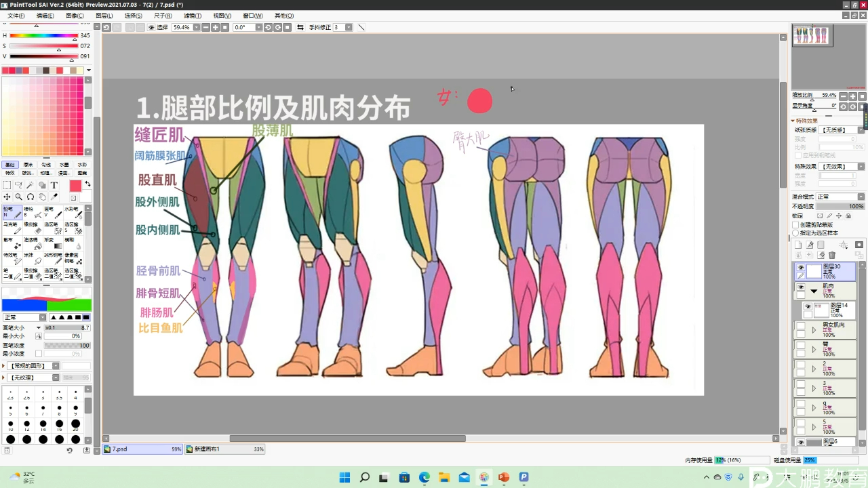Hide layer 图层14 via eye icon
Image resolution: width=868 pixels, height=488 pixels.
pyautogui.click(x=808, y=306)
